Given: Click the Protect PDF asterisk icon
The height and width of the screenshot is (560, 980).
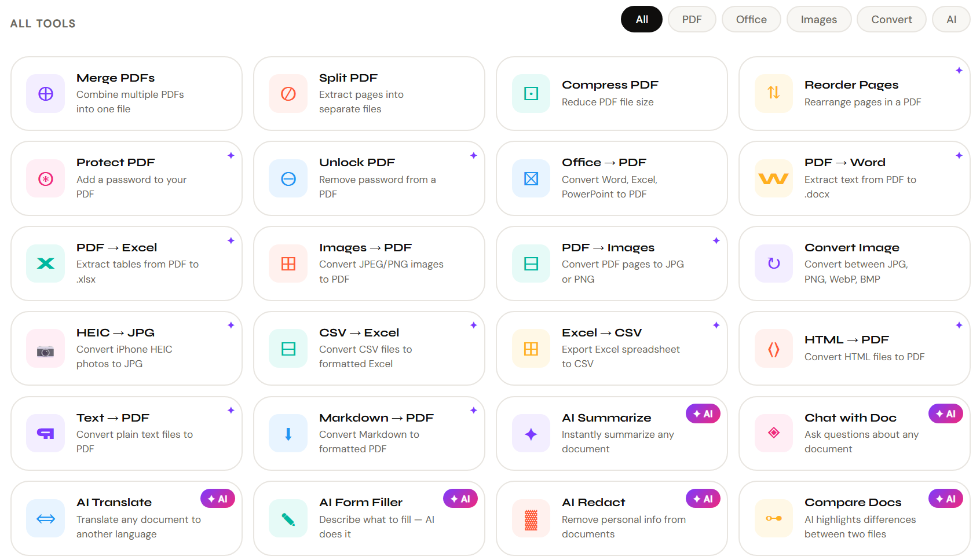Looking at the screenshot, I should (x=46, y=179).
